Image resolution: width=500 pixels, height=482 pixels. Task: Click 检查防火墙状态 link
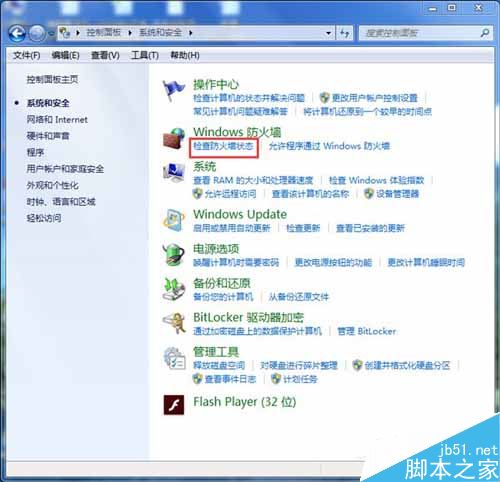[x=223, y=146]
